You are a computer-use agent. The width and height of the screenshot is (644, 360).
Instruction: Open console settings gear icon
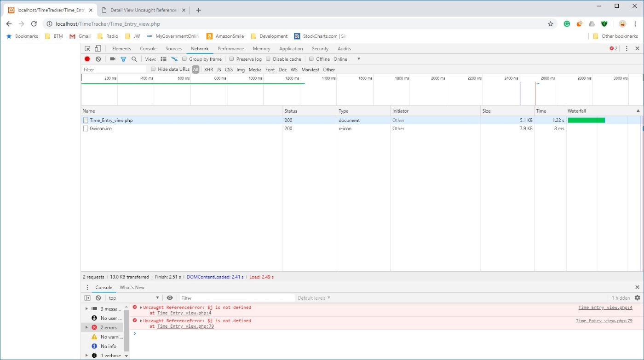[637, 298]
